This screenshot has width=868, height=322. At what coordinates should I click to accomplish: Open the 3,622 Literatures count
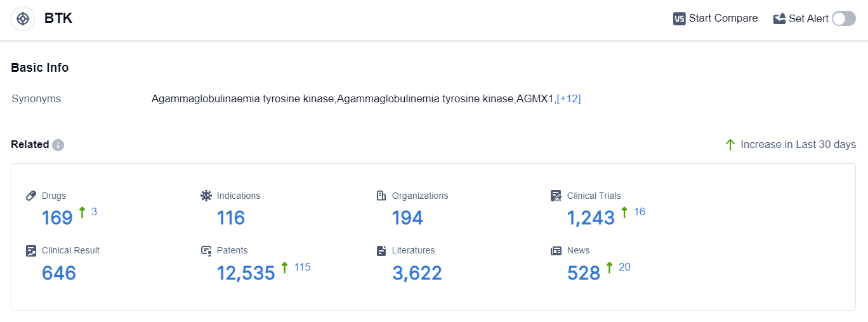(417, 272)
